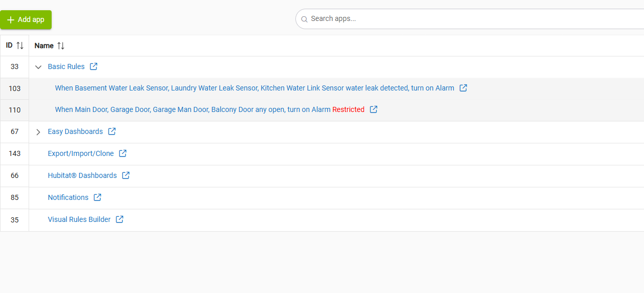Image resolution: width=644 pixels, height=293 pixels.
Task: Open water leak rule external link icon
Action: (463, 88)
